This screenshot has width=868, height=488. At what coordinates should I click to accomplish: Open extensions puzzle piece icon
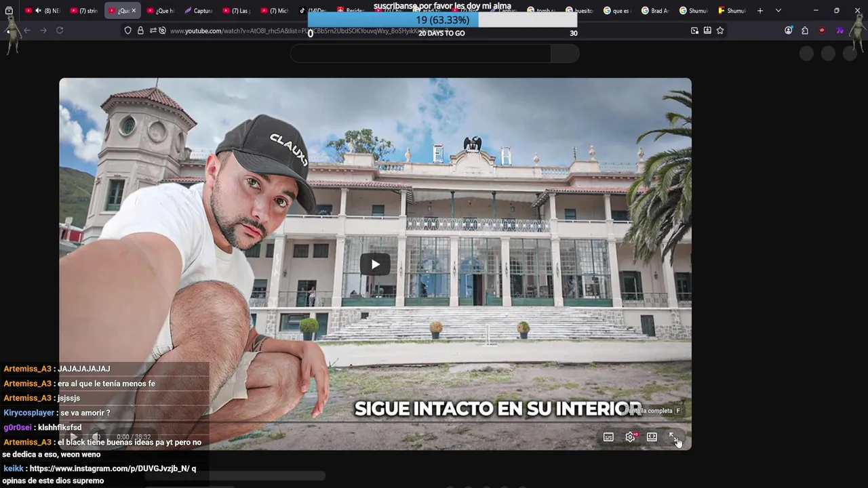(805, 30)
